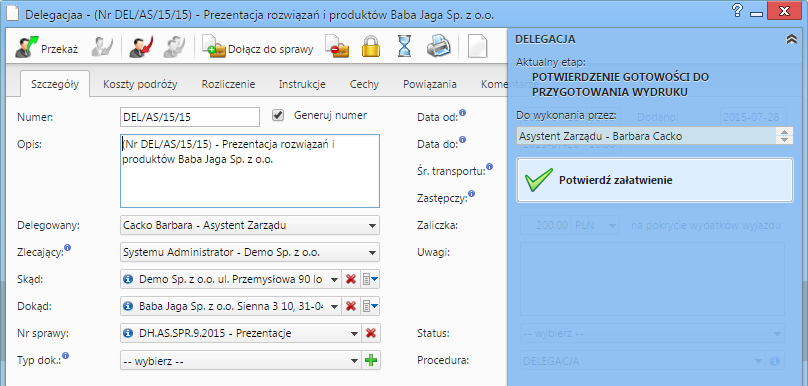This screenshot has width=808, height=386.
Task: Click the document icon in title bar
Action: pos(14,14)
